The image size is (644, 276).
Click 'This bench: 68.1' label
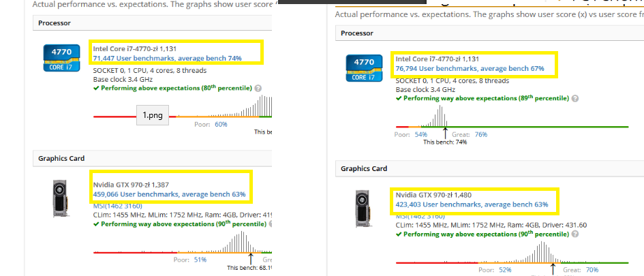(x=249, y=268)
